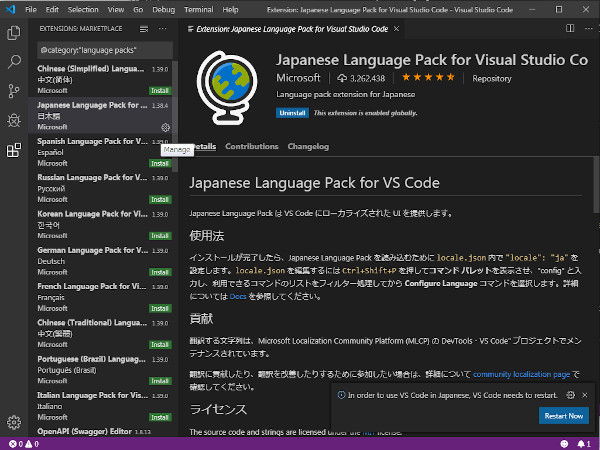This screenshot has width=600, height=450.
Task: Open the Debug view in activity bar
Action: 14,121
